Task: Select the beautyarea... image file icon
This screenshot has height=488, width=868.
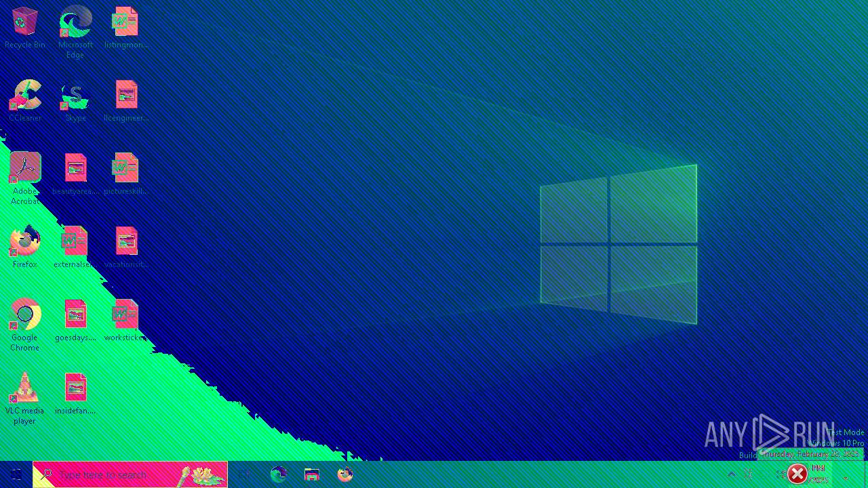Action: tap(75, 174)
